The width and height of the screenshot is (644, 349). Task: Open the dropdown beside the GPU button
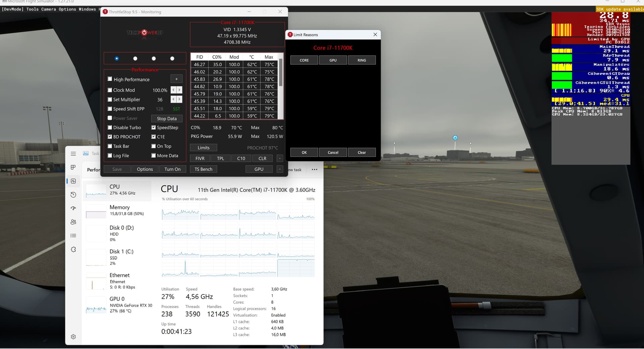tap(280, 169)
